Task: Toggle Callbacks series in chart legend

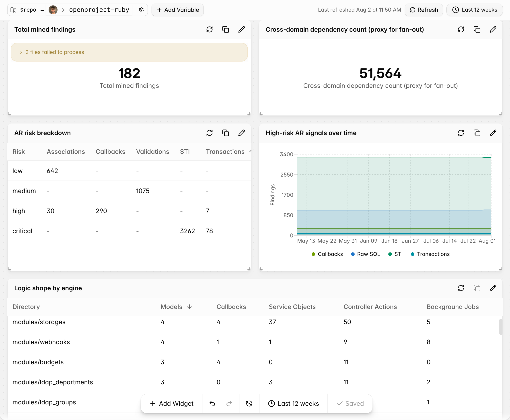Action: click(327, 254)
